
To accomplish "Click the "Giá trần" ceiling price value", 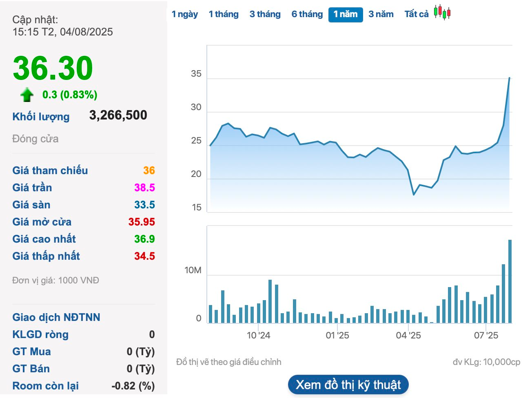I will pyautogui.click(x=144, y=188).
